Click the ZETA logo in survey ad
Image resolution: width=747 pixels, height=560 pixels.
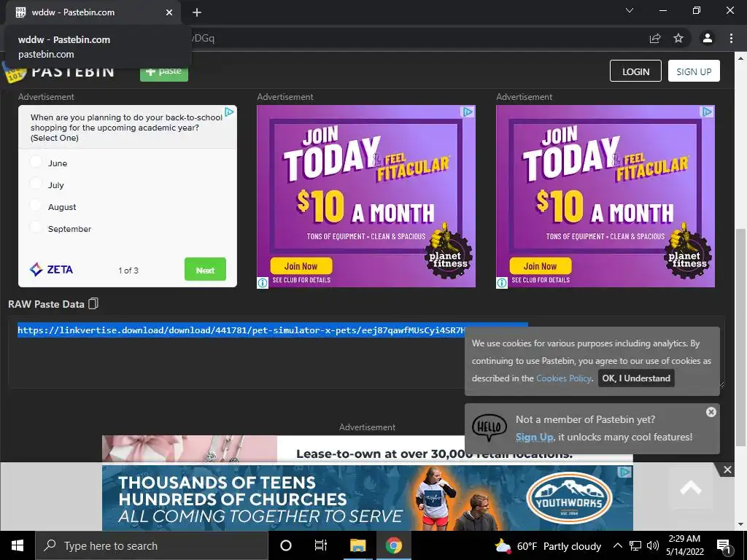click(x=52, y=270)
